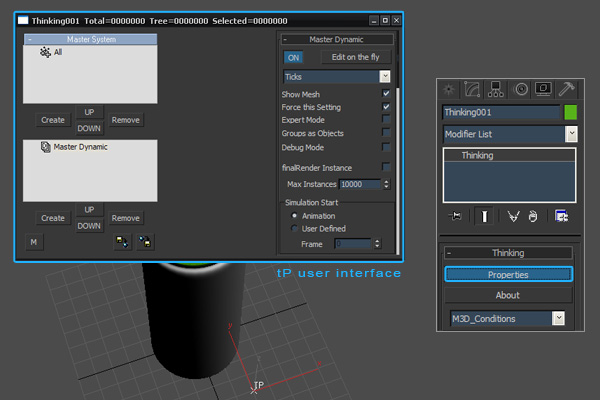The width and height of the screenshot is (600, 400).
Task: Open the Create command panel tab
Action: (x=448, y=89)
